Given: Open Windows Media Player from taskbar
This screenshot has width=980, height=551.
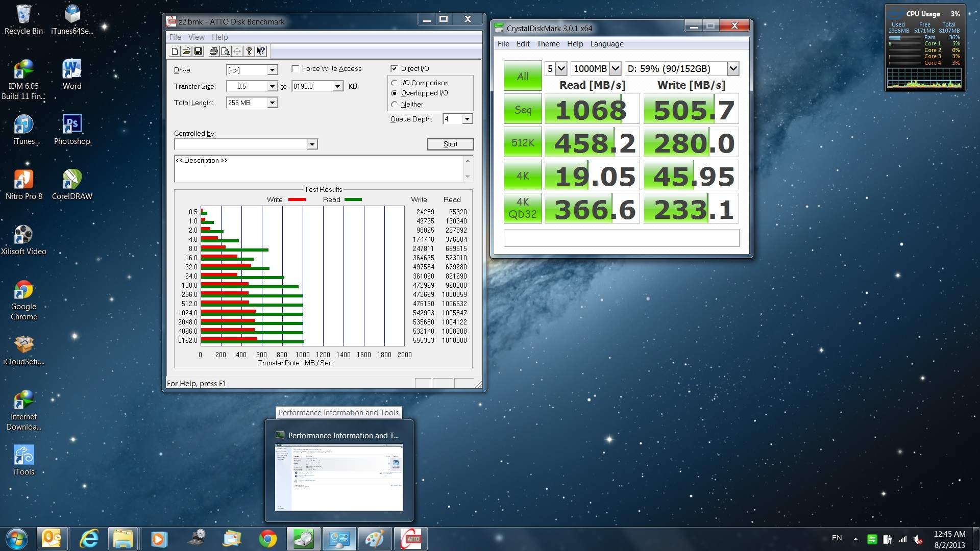Looking at the screenshot, I should coord(159,539).
